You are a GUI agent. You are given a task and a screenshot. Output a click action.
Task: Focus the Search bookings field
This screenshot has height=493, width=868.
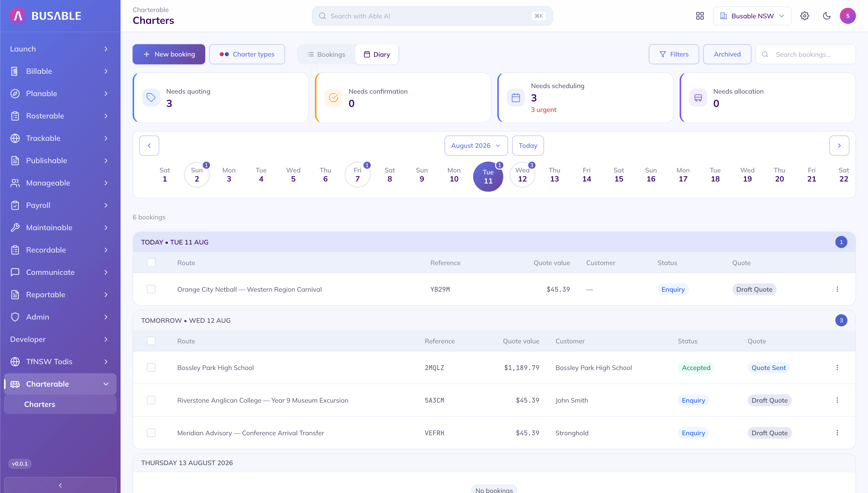click(805, 54)
